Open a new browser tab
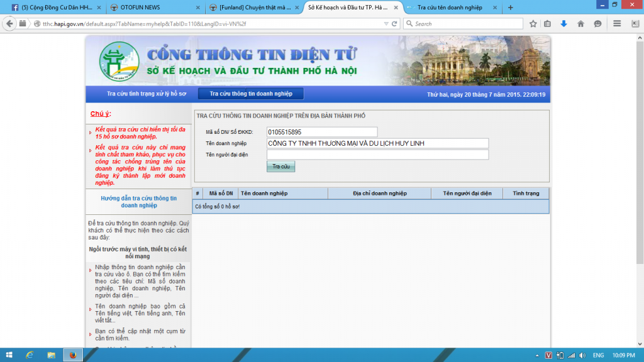Image resolution: width=644 pixels, height=362 pixels. 511,8
